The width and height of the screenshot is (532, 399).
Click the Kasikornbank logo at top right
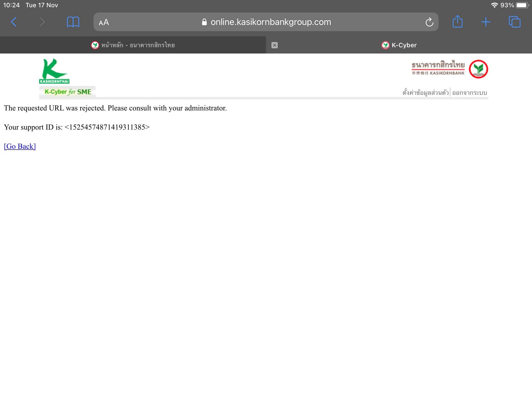click(450, 69)
